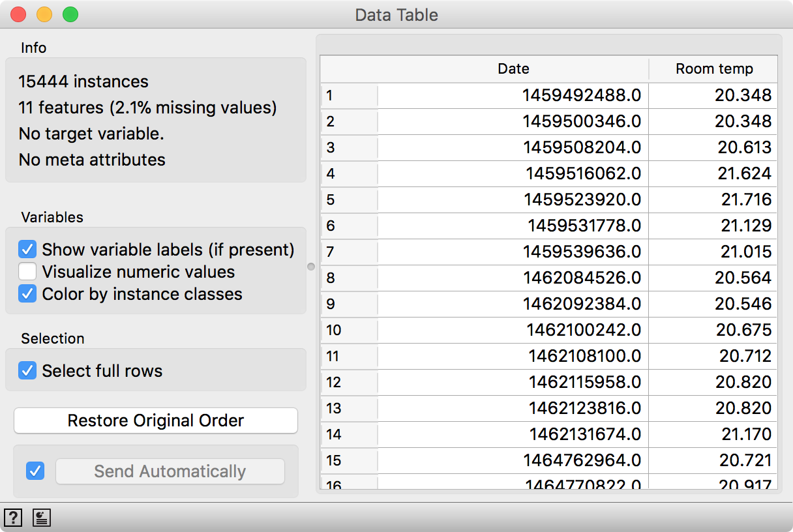The image size is (793, 532).
Task: Uncheck Select full rows
Action: coord(27,370)
